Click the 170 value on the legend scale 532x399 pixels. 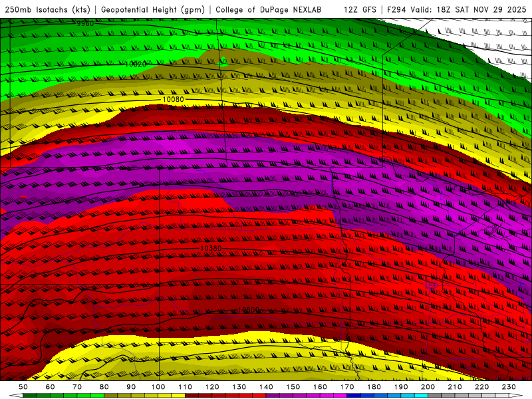347,387
